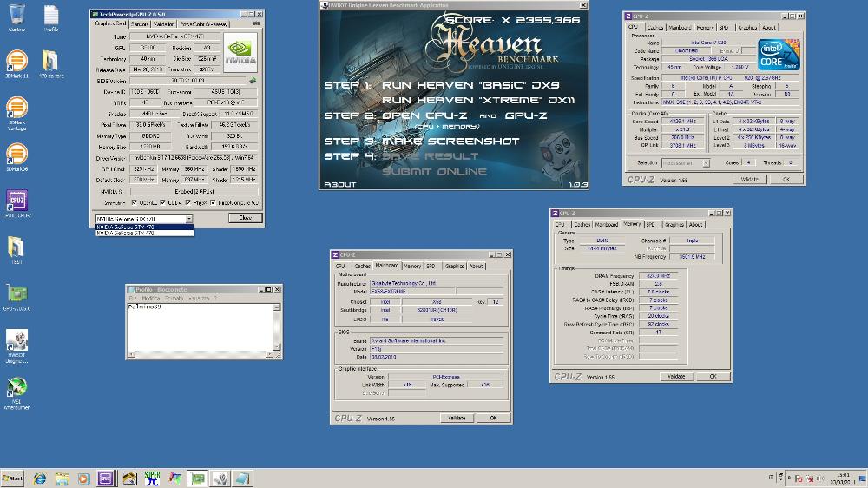Switch to CPU-Z purple taskbar button
The image size is (868, 488).
pyautogui.click(x=106, y=478)
